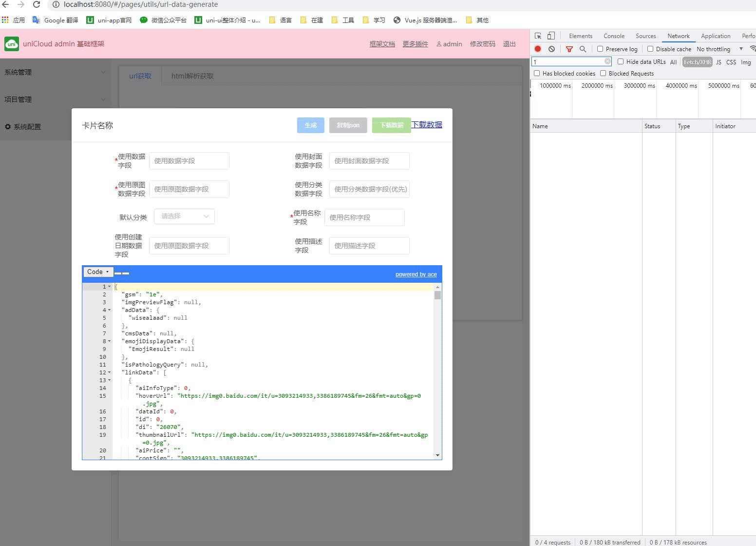Click the 使用数据字段 input field
Viewport: 756px width, 546px height.
(189, 161)
